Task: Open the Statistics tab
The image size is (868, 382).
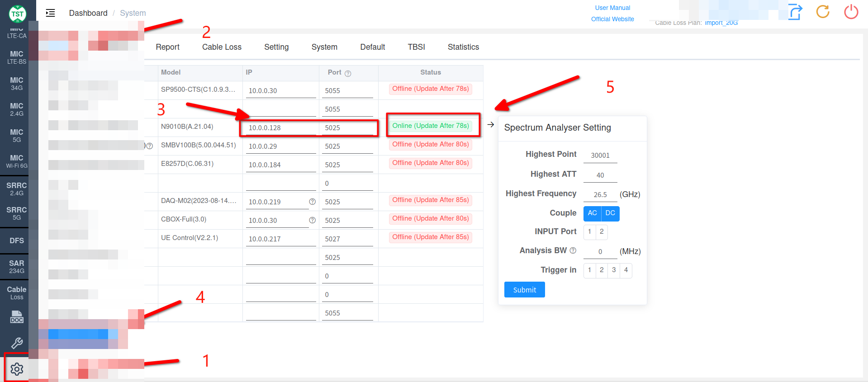Action: pyautogui.click(x=463, y=47)
